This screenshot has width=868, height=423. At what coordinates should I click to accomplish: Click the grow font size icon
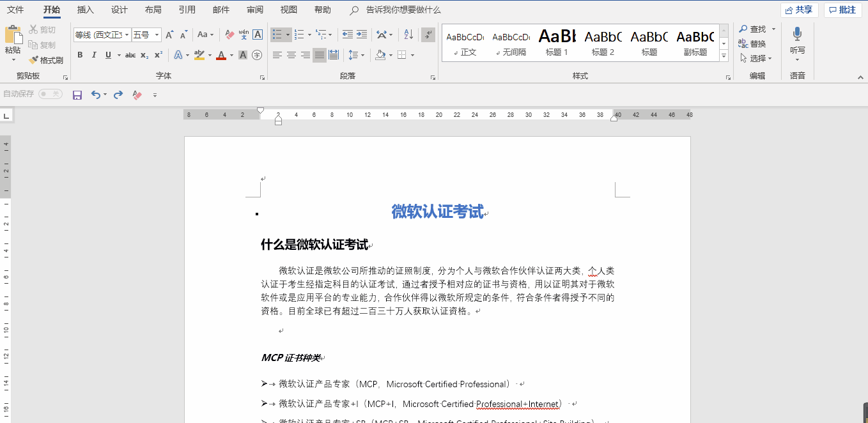pos(169,35)
